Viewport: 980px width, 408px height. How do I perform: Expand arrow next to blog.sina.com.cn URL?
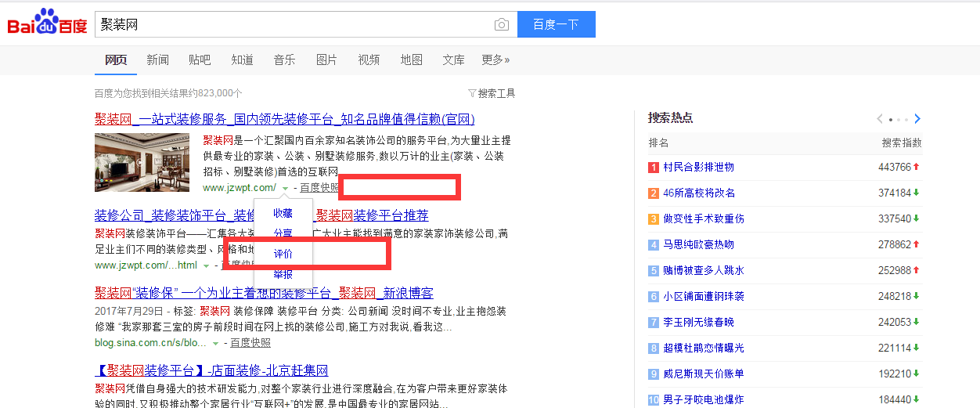coord(215,344)
